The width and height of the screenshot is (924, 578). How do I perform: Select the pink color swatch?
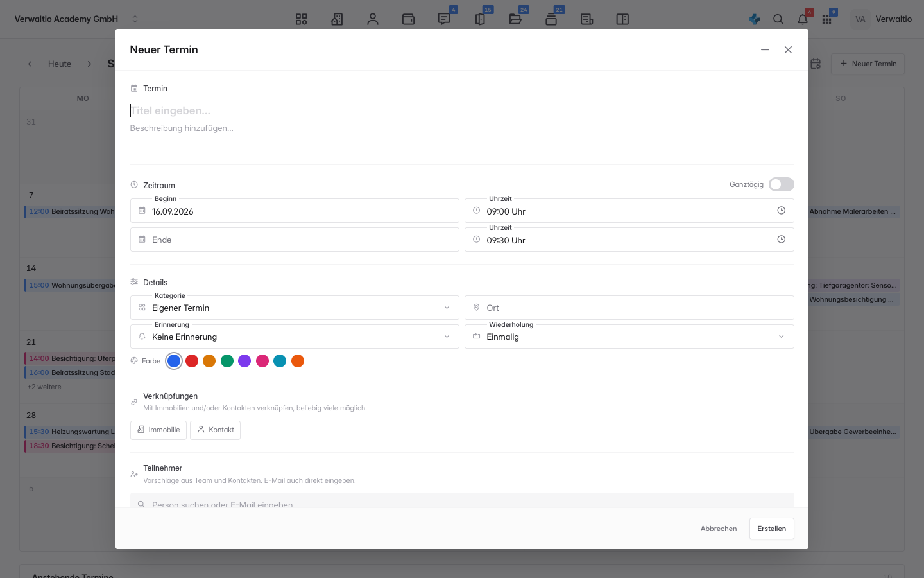coord(262,361)
